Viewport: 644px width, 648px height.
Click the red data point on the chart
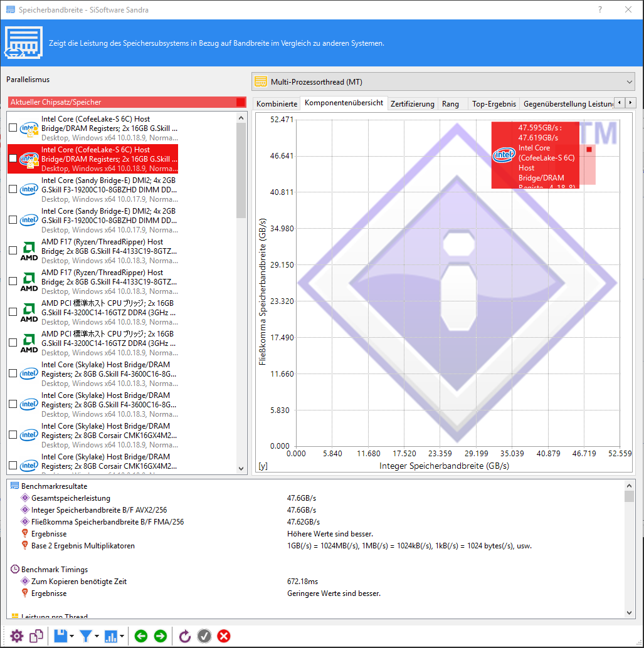(x=589, y=149)
